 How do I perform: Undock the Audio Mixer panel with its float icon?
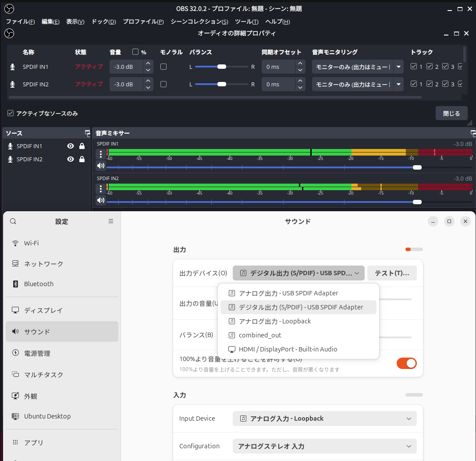pos(473,133)
